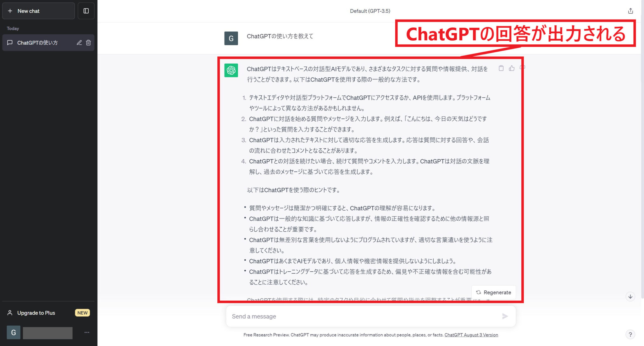
Task: Copy the ChatGPT response to clipboard
Action: (501, 68)
